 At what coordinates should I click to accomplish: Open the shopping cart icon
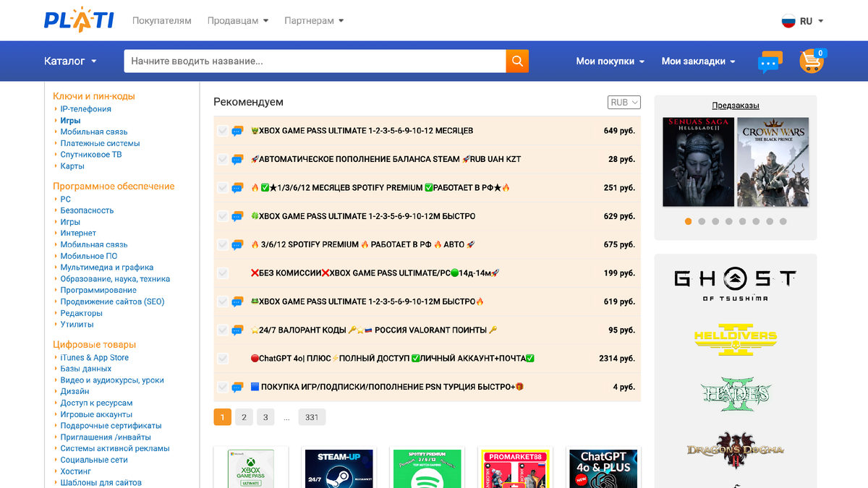tap(812, 61)
